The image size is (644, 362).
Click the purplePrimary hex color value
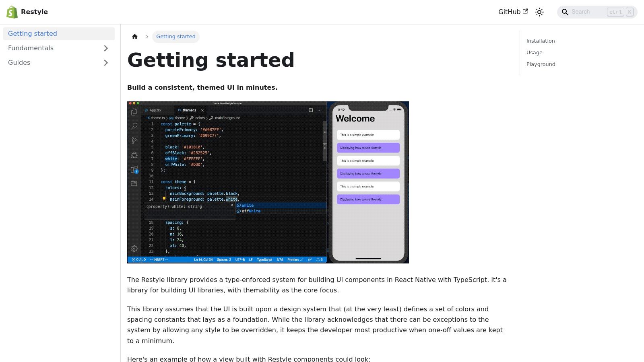(x=210, y=130)
